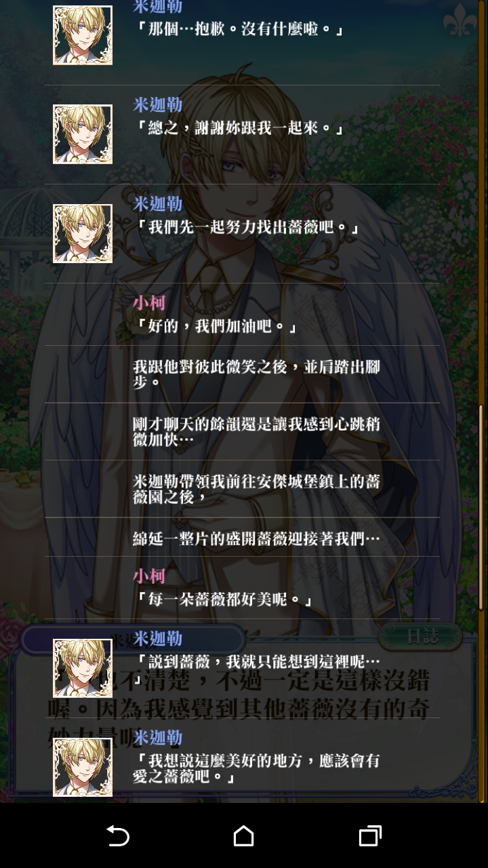Screen dimensions: 488x868
Task: Click the avatar beside 「說到薔薇，我就只能想到這裡呢…」
Action: [83, 668]
